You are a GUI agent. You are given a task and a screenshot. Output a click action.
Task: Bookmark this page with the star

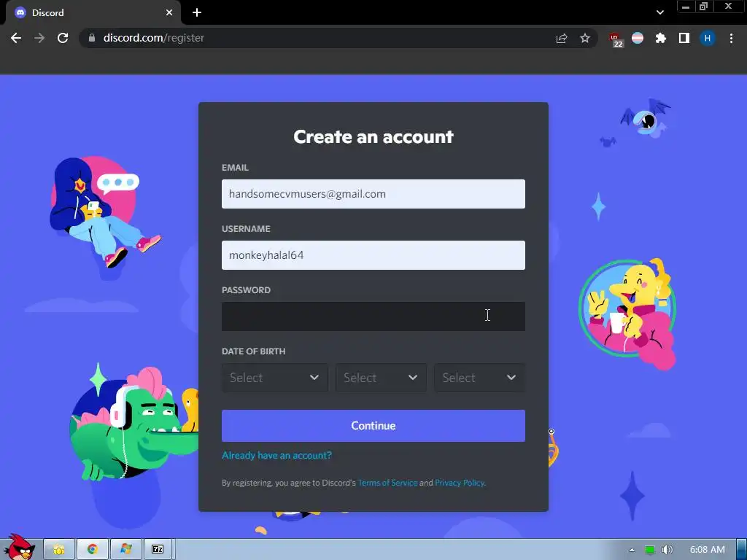click(585, 38)
